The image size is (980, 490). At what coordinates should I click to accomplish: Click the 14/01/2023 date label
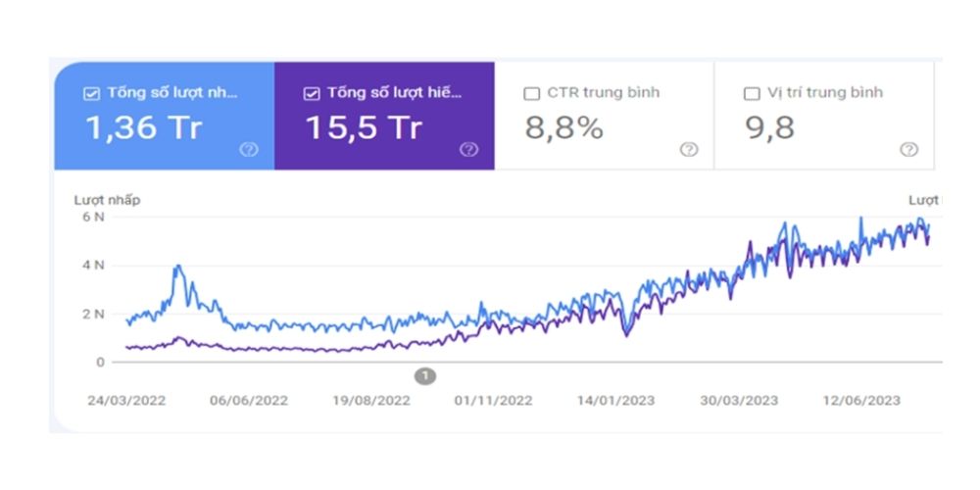tap(615, 401)
